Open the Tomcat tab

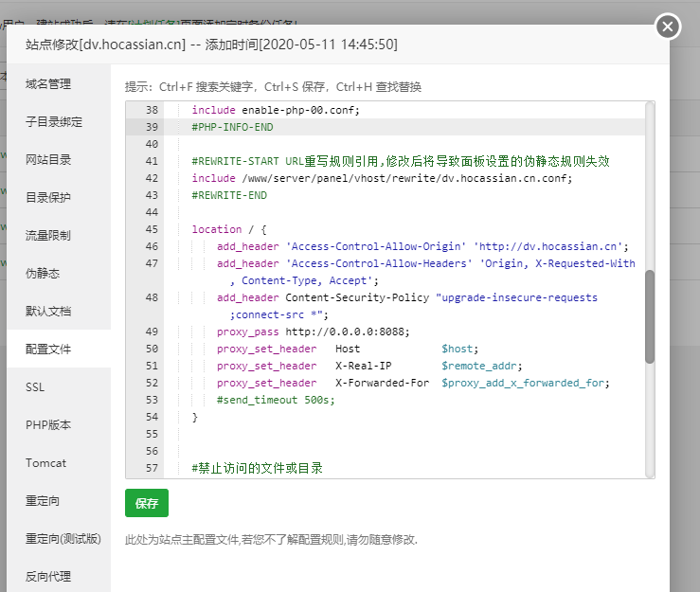pos(45,462)
